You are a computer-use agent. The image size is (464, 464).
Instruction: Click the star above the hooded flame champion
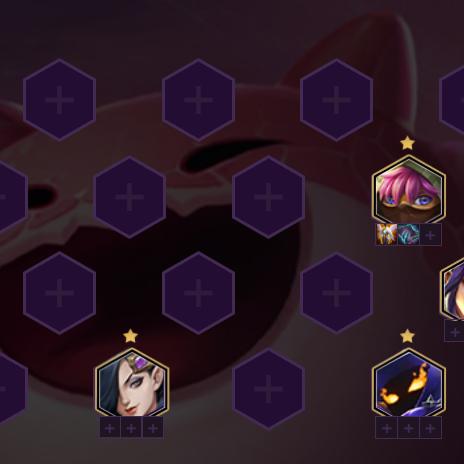click(407, 336)
